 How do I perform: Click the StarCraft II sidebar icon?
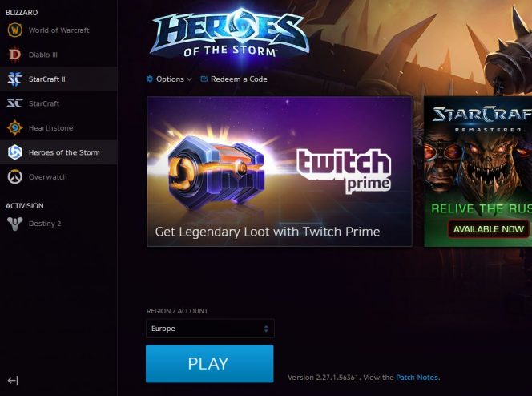coord(15,79)
